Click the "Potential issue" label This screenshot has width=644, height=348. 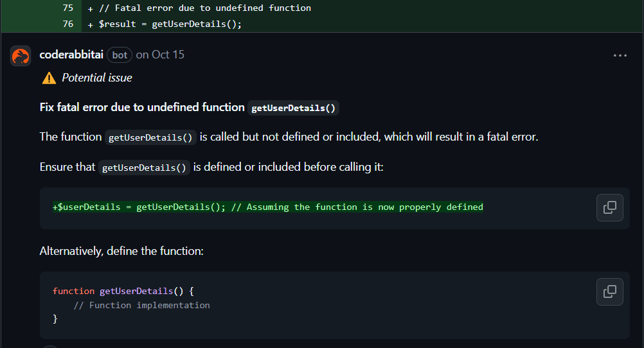click(97, 78)
